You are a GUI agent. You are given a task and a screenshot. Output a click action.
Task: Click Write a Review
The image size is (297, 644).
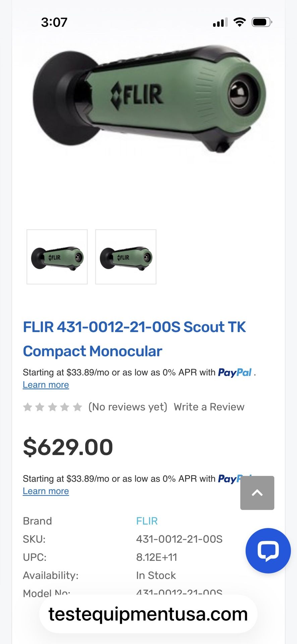point(209,407)
